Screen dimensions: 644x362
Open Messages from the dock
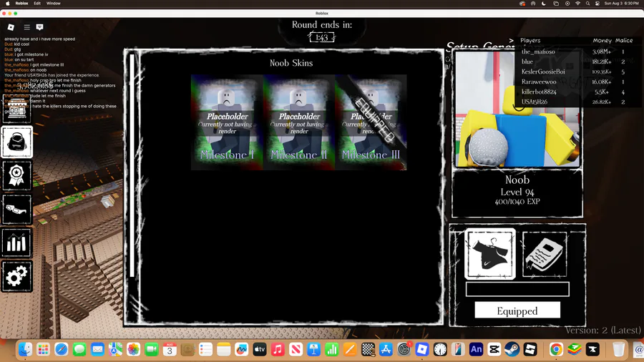(79, 349)
